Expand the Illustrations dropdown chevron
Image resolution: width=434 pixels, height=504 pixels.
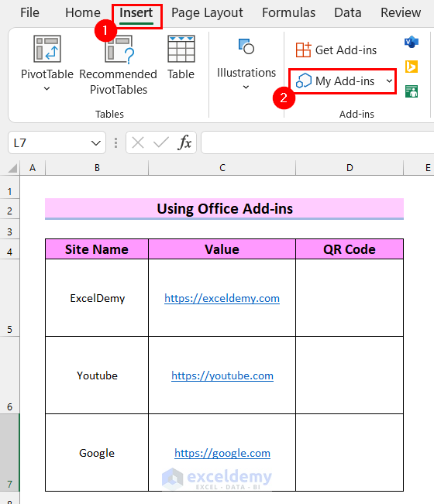[x=246, y=87]
